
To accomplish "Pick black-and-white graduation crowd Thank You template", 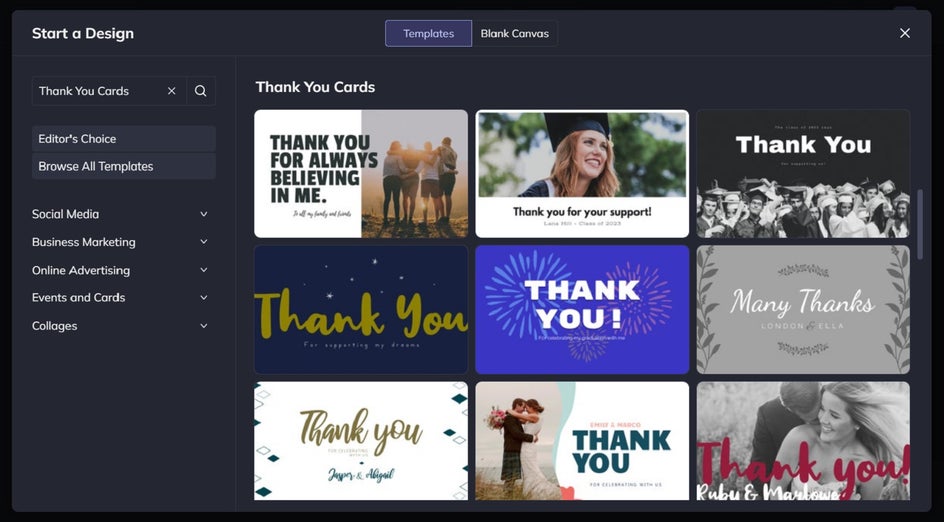I will (x=803, y=173).
